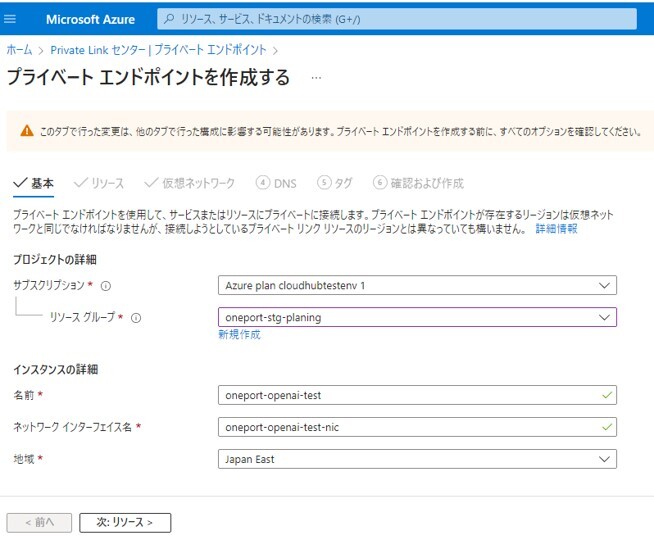Click the page title プライベート エンドポイントを作成する
This screenshot has width=654, height=540.
[x=148, y=78]
